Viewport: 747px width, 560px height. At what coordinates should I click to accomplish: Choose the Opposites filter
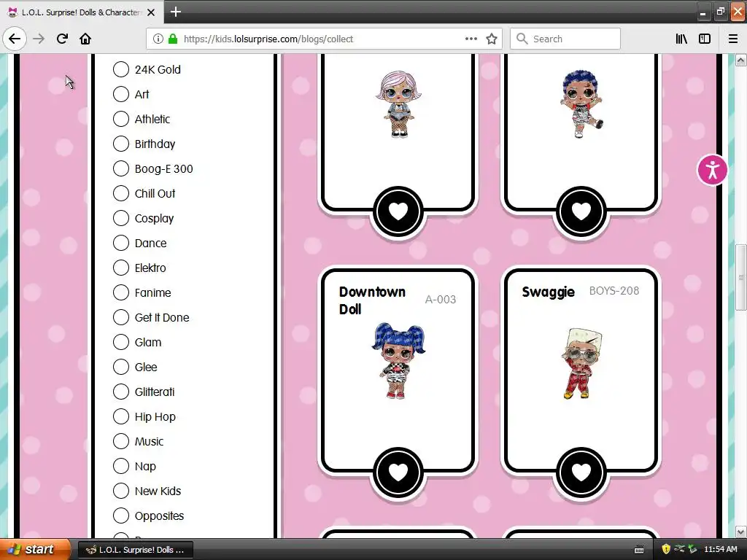tap(148, 516)
